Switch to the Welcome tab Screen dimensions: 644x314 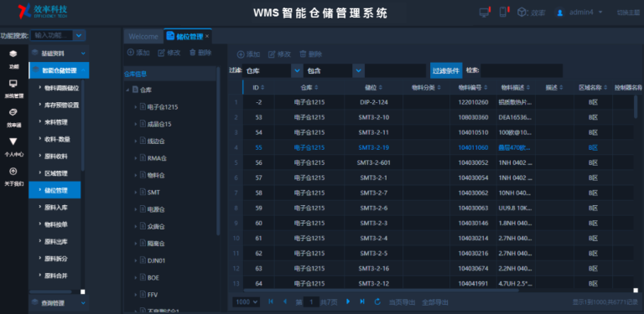(x=143, y=37)
